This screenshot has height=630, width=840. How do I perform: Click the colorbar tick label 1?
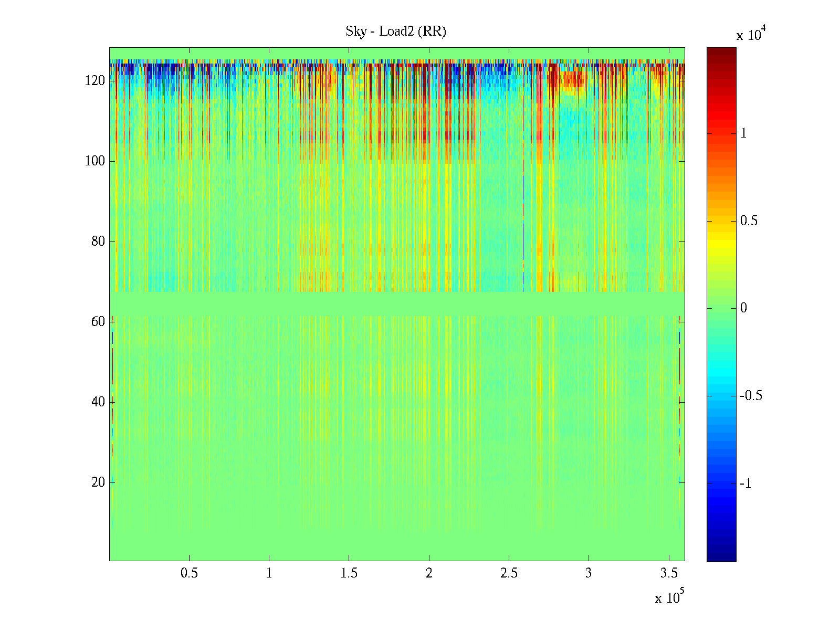click(743, 133)
